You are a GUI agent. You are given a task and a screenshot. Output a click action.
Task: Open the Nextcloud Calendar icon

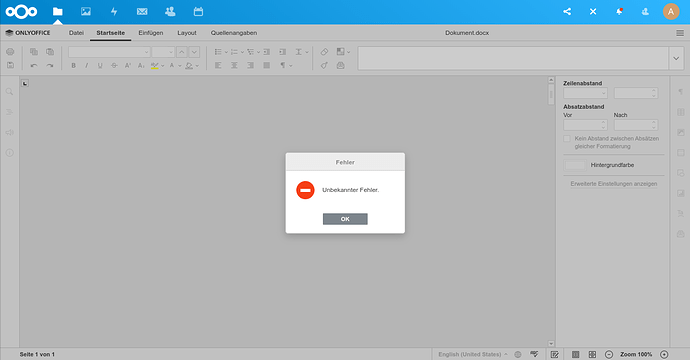[x=198, y=11]
